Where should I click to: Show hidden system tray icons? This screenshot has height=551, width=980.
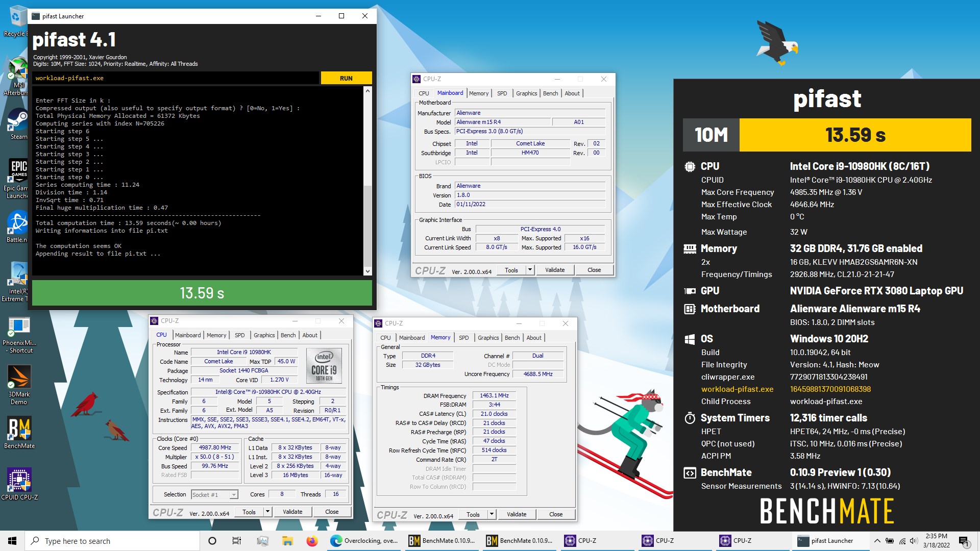click(x=877, y=541)
